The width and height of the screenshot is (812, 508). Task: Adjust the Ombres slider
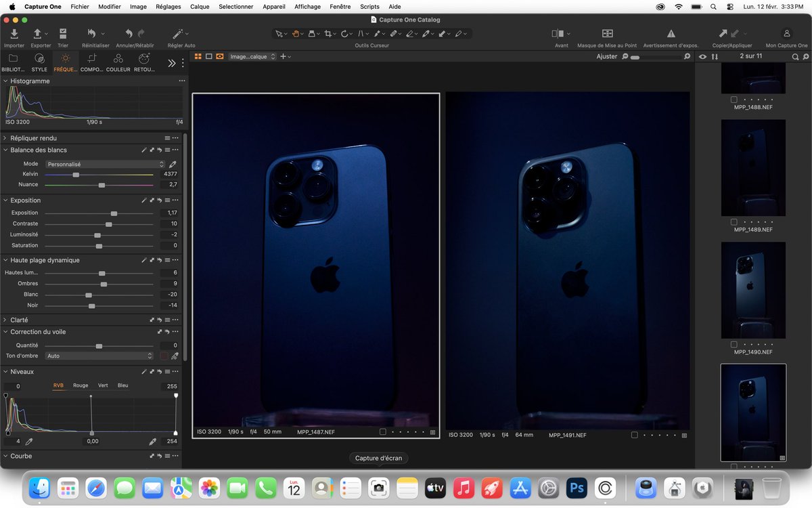pyautogui.click(x=99, y=284)
